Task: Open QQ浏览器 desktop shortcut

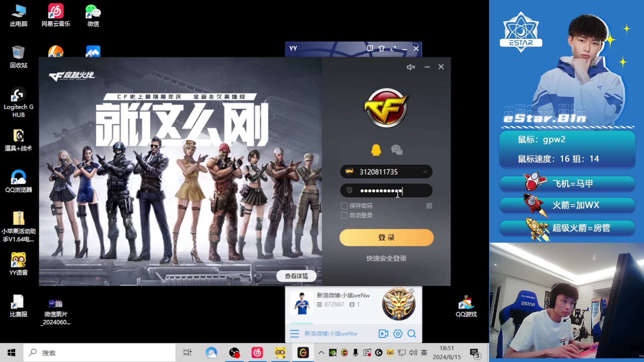Action: (x=18, y=181)
